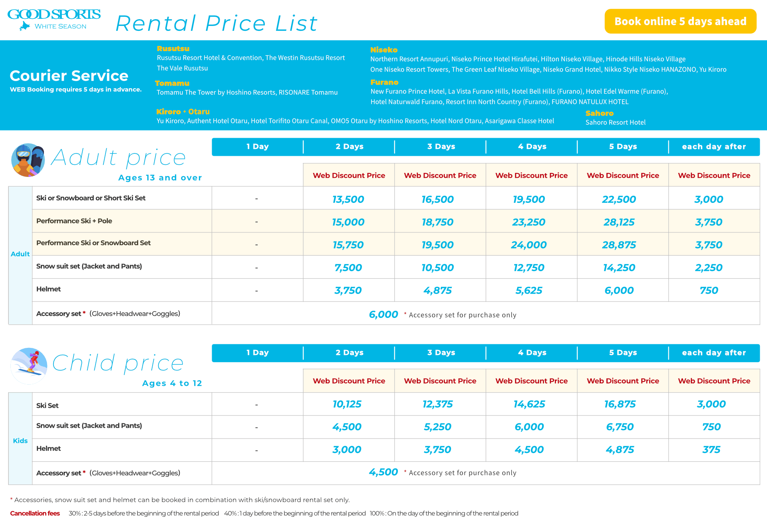The image size is (767, 532).
Task: Click adult each day after column header
Action: (x=713, y=147)
